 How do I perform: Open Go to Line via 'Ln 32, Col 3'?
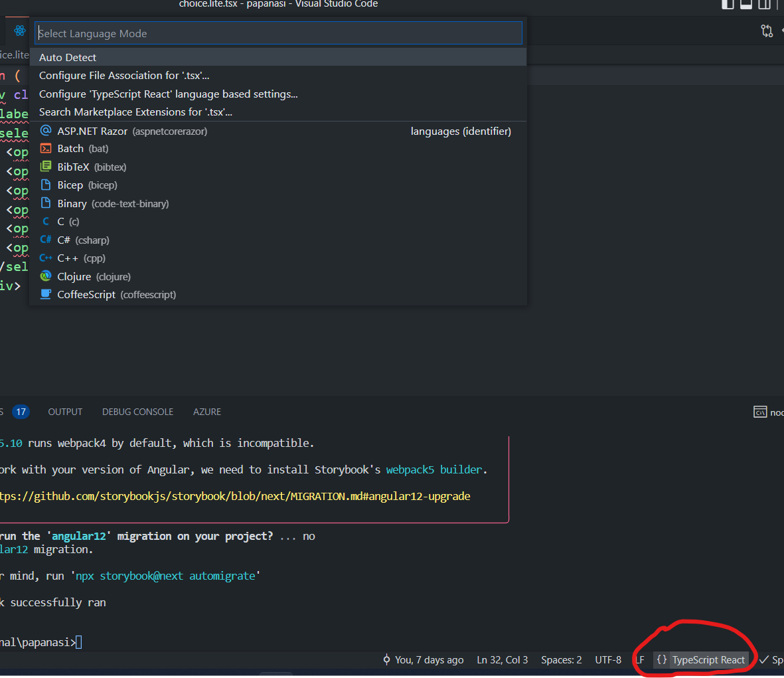click(x=502, y=660)
